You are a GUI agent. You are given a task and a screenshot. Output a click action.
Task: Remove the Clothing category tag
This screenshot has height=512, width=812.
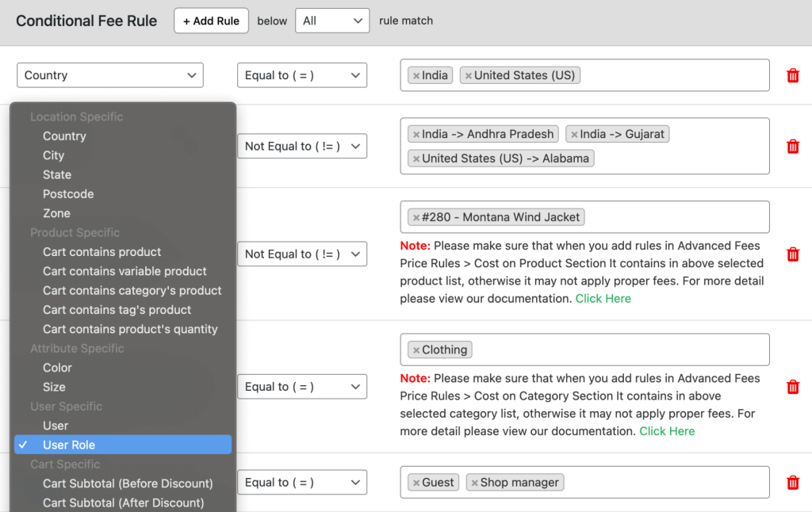pos(416,349)
